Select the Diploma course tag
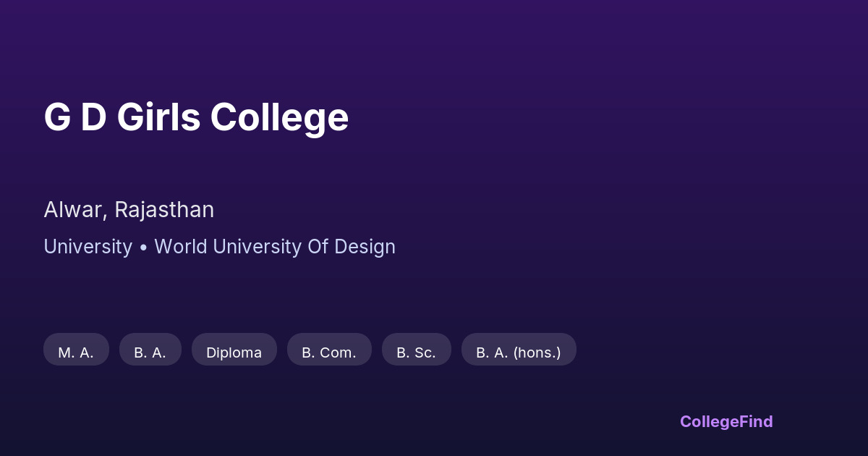868x456 pixels. point(234,352)
